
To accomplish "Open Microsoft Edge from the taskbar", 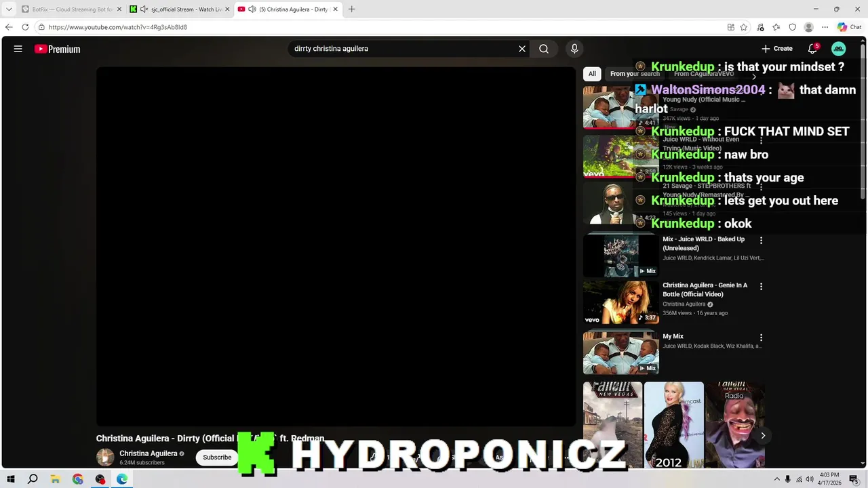I will 122,479.
